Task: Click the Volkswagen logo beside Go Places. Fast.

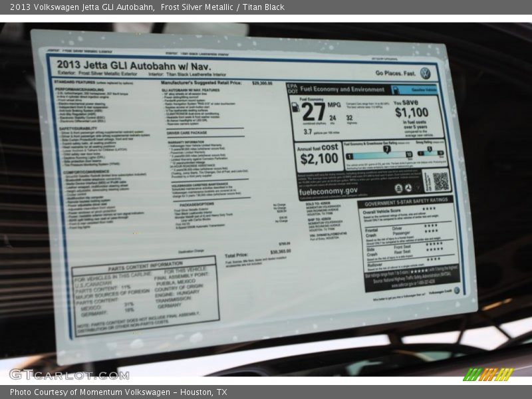Action: click(425, 73)
